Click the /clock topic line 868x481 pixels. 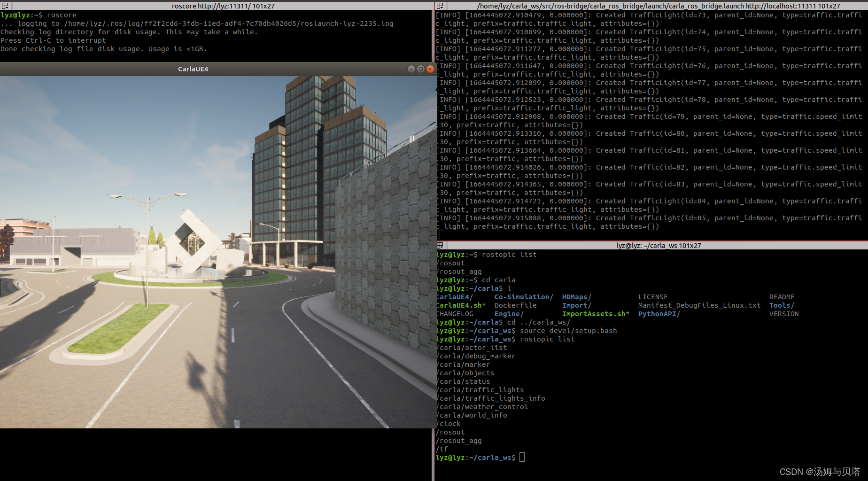point(449,424)
